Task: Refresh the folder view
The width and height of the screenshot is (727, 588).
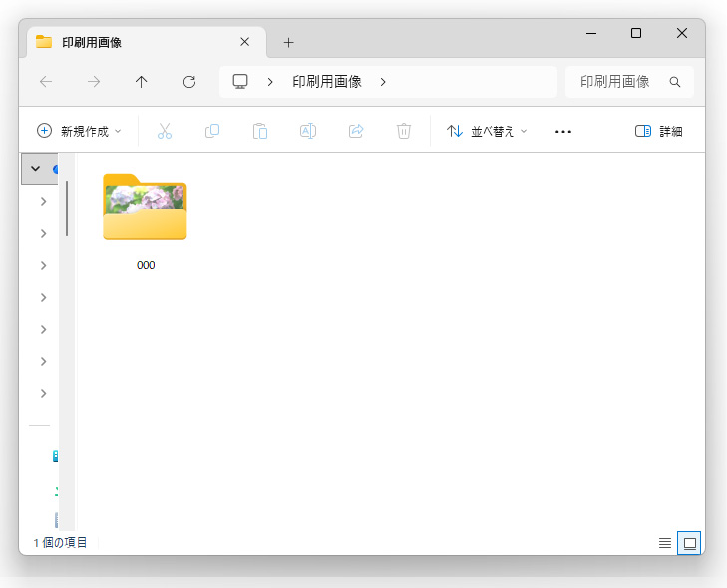Action: tap(189, 82)
